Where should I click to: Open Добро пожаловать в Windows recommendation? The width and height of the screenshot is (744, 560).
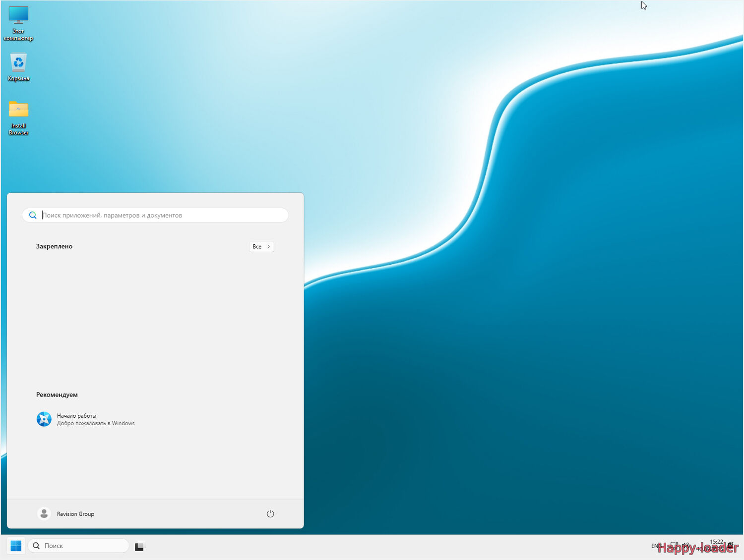pos(96,423)
